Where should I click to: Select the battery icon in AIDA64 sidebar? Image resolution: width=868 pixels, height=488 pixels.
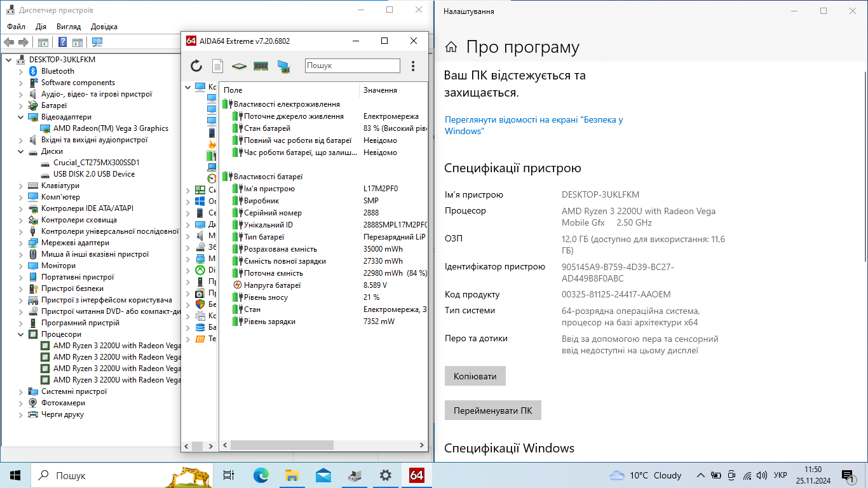[212, 155]
